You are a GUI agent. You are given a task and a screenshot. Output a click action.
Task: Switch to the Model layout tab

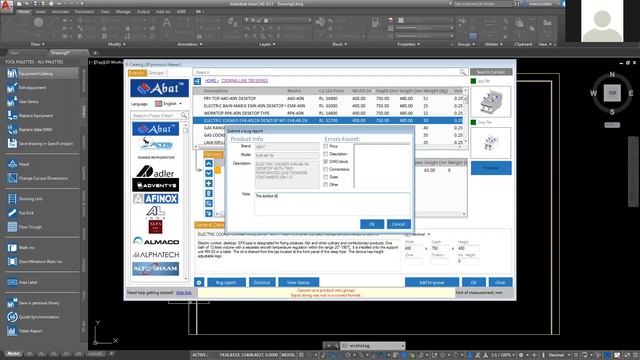pos(13,353)
